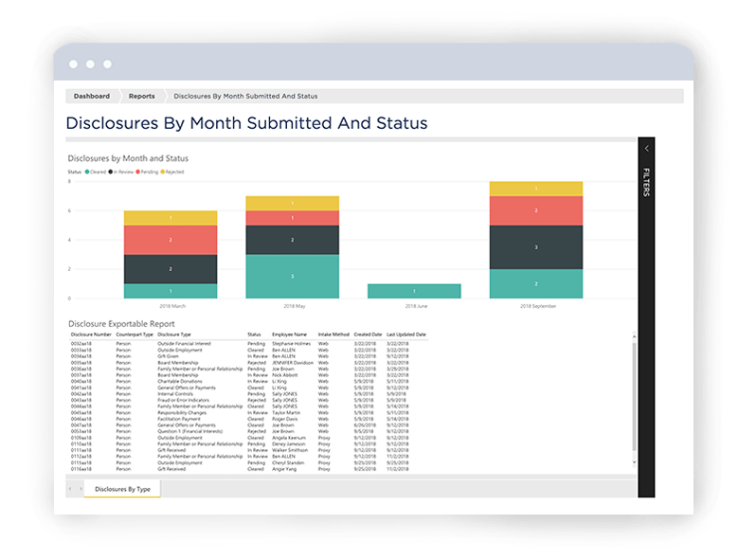Click the 2018 March axis label
The width and height of the screenshot is (739, 560).
(172, 306)
